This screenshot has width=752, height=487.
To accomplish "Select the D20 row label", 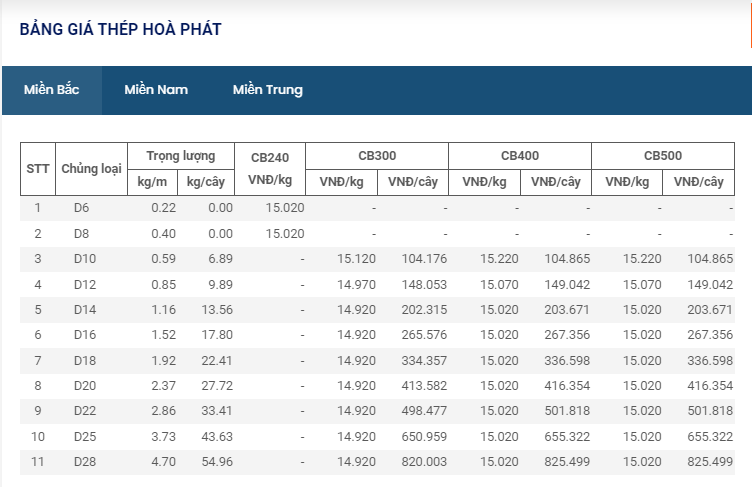I will pos(85,385).
